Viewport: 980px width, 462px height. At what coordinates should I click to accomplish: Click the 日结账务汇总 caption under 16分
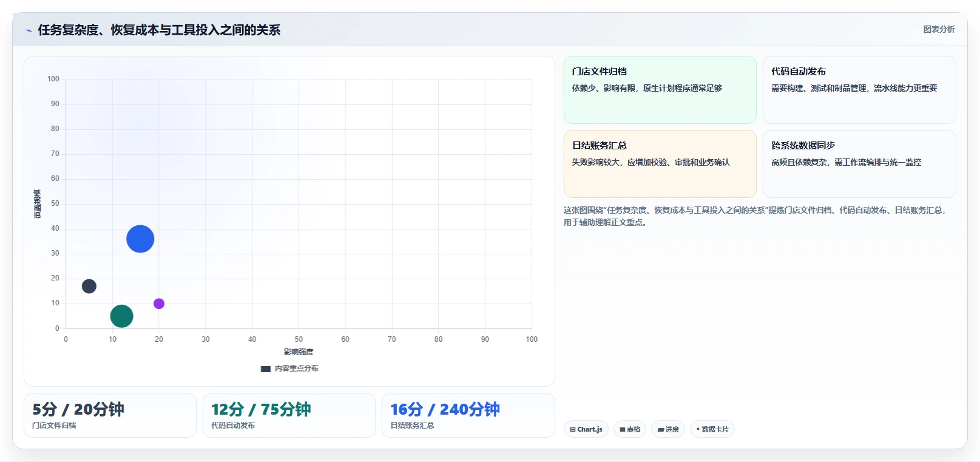[x=412, y=426]
